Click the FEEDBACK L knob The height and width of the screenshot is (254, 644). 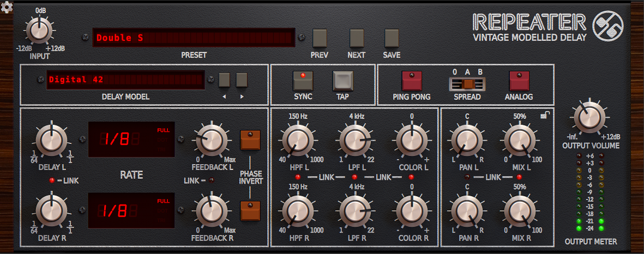(x=212, y=140)
